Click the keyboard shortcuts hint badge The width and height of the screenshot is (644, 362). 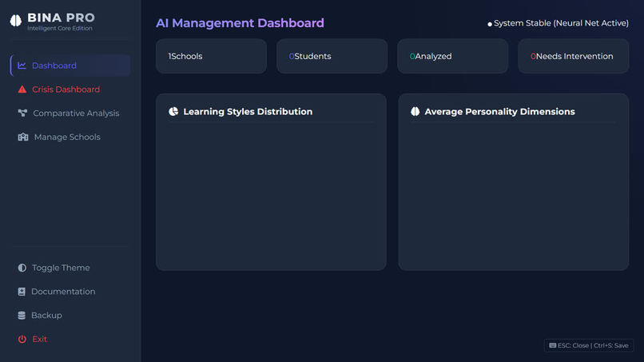point(589,345)
